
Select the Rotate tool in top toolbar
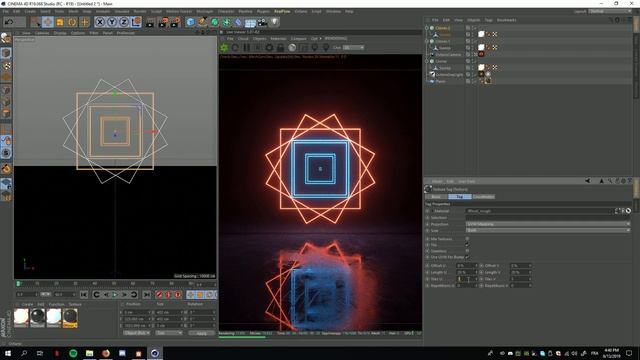tap(72, 22)
